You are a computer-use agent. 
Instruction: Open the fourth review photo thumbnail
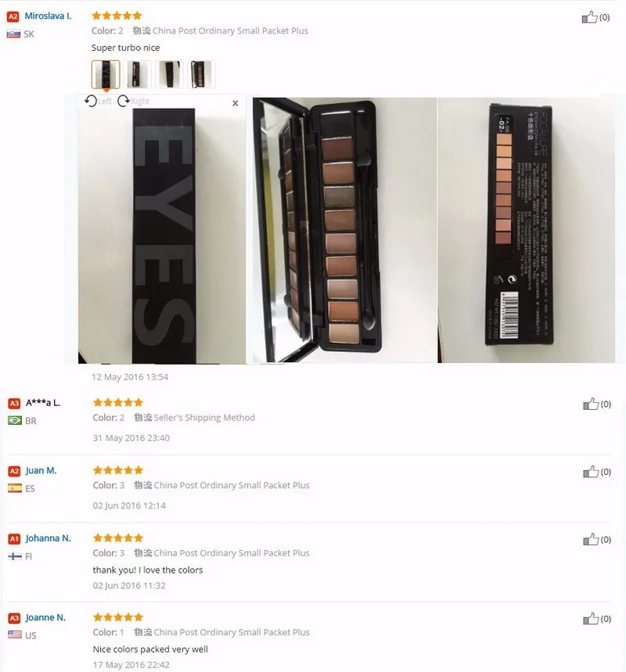pyautogui.click(x=201, y=74)
